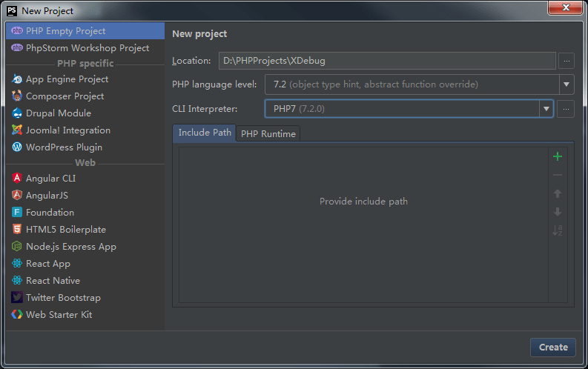Select the 'Angular CLI' label
The width and height of the screenshot is (588, 369).
tap(50, 179)
